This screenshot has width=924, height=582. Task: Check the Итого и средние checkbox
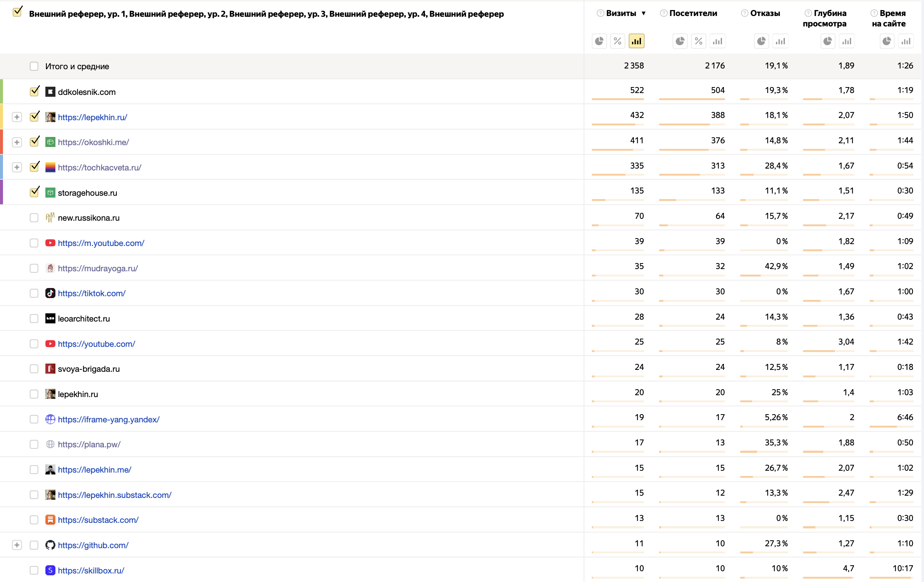(x=34, y=66)
